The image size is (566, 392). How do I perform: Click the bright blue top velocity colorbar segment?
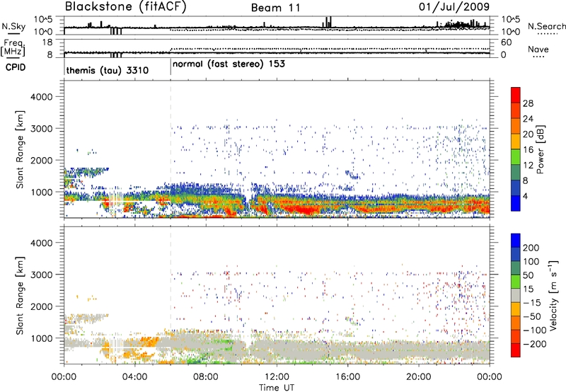[516, 241]
